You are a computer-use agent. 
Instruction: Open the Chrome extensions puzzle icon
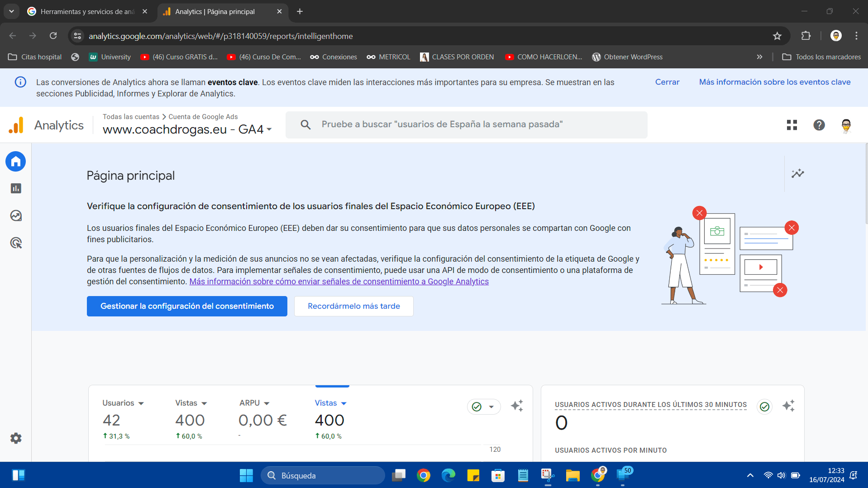806,36
